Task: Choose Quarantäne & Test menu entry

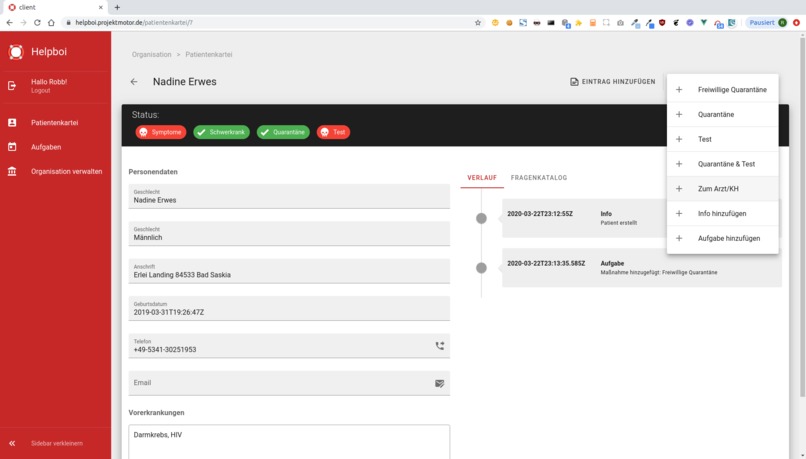Action: coord(723,164)
